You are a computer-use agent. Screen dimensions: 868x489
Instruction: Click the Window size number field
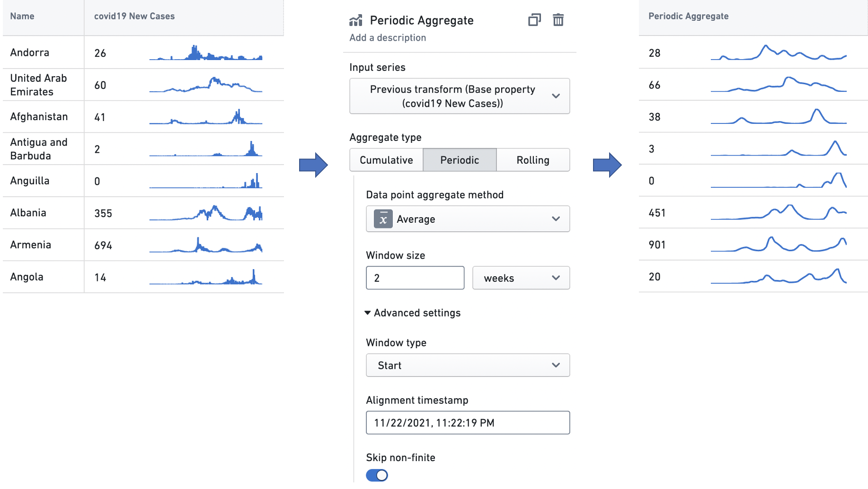click(415, 278)
